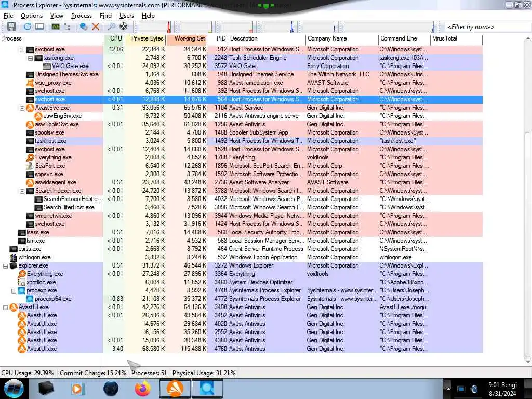
Task: Select the spoolsv.exe process
Action: (x=49, y=132)
